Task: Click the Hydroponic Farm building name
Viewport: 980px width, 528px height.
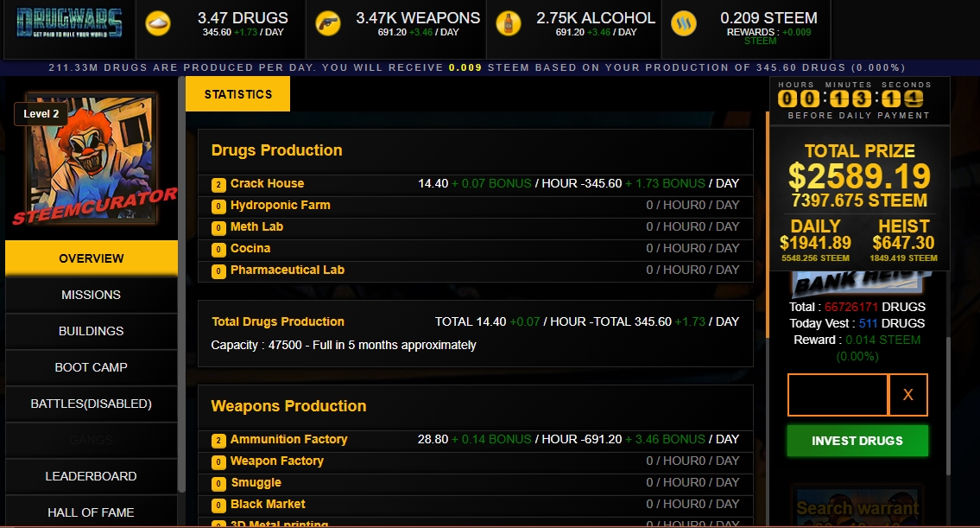Action: click(280, 205)
